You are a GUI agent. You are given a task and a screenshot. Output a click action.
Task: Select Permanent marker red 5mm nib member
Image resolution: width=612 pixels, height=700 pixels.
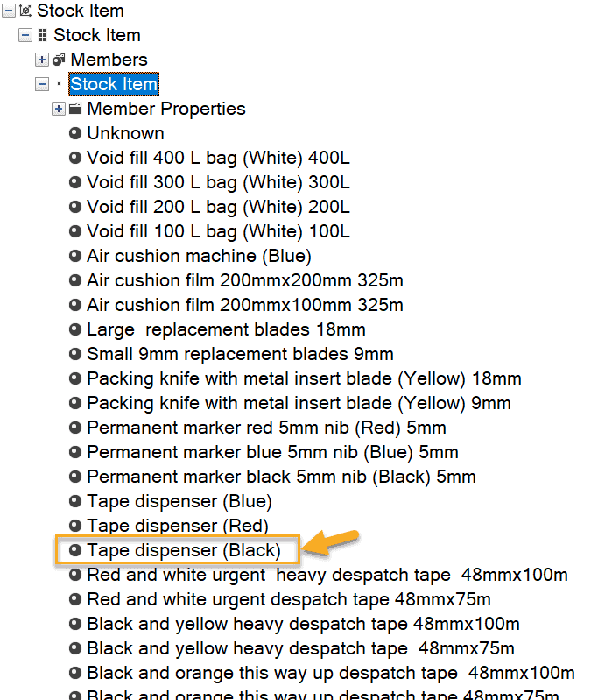(x=266, y=428)
